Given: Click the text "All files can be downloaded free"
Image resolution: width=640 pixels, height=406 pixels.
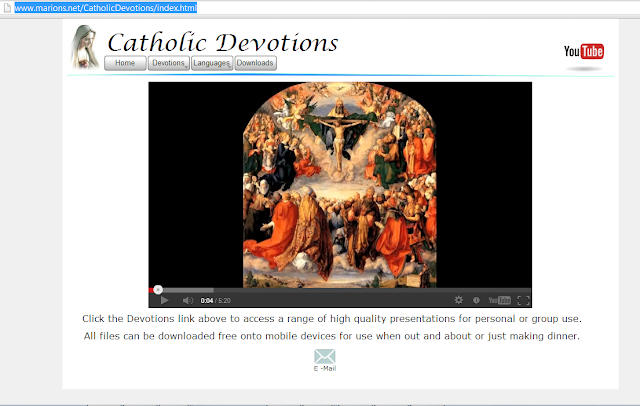Looking at the screenshot, I should 162,336.
